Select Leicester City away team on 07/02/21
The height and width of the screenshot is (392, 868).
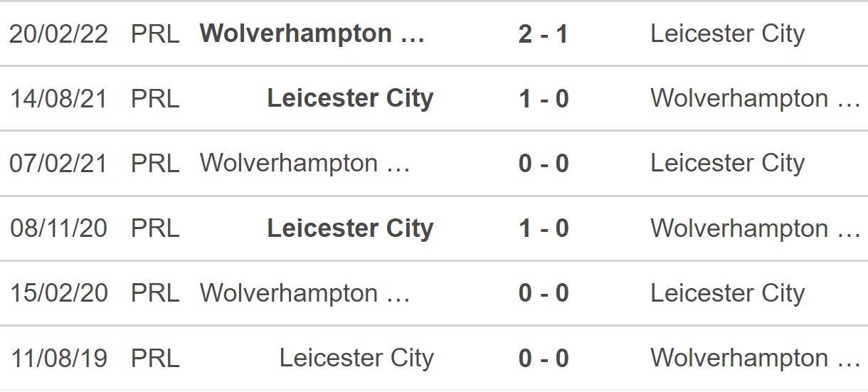click(727, 164)
